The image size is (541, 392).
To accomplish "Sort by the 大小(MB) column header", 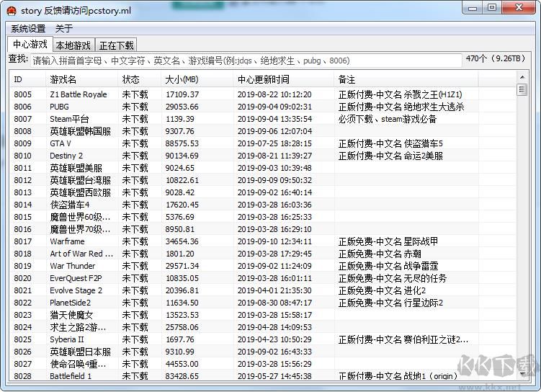I will (197, 80).
